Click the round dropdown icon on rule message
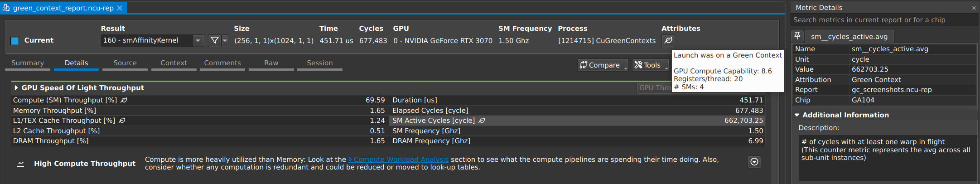This screenshot has height=184, width=980. coord(754,162)
